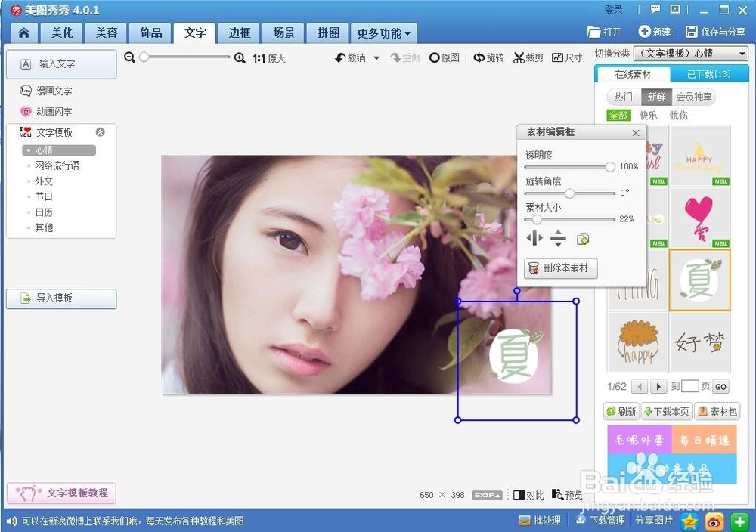Adjust the 素材大小 slider
The image size is (756, 532).
pos(537,219)
